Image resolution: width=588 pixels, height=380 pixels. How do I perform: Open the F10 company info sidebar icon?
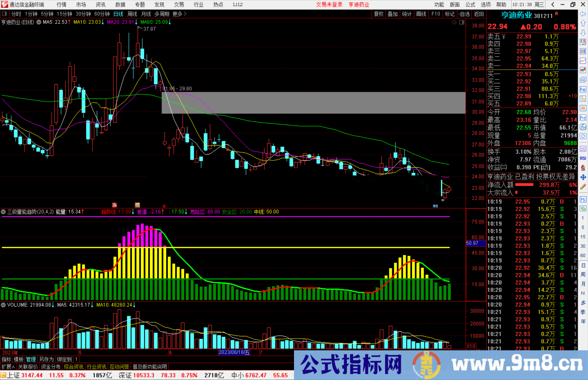(583, 90)
